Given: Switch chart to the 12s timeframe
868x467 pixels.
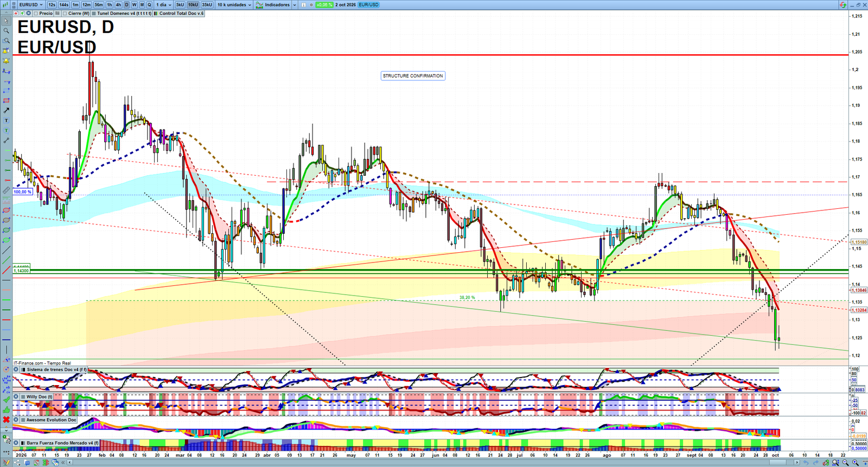Looking at the screenshot, I should point(52,5).
